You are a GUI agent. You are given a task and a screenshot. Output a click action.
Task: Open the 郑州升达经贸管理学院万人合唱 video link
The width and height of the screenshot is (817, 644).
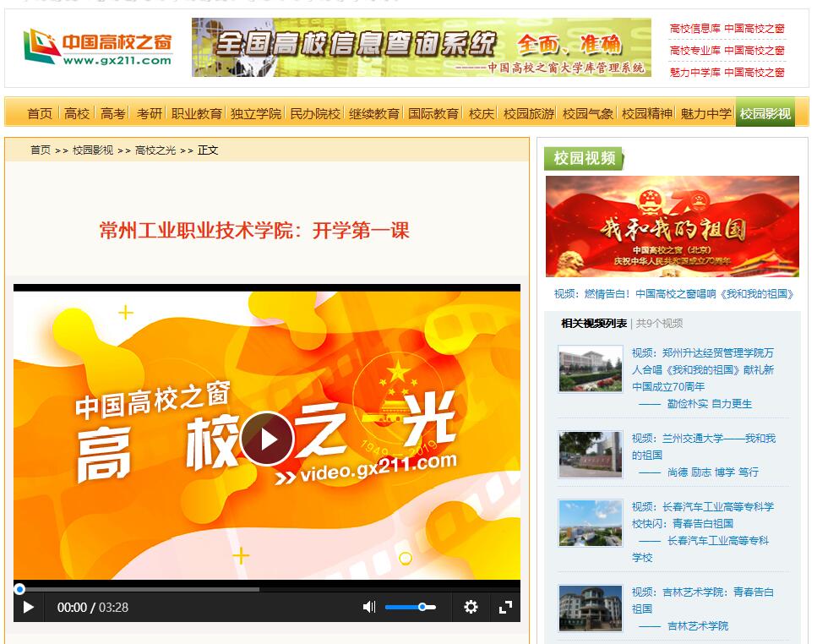[703, 369]
